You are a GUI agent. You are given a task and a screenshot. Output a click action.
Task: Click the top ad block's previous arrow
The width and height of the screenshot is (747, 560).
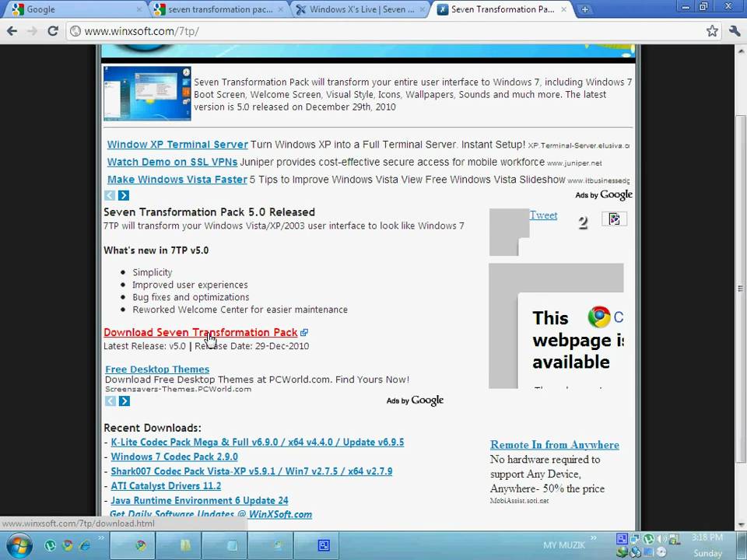point(110,195)
